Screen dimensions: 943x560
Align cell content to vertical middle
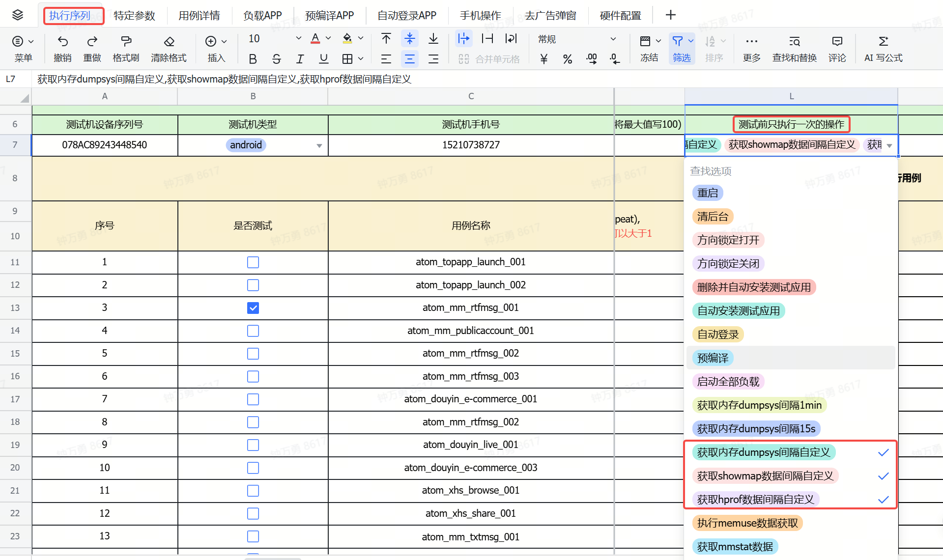[409, 38]
